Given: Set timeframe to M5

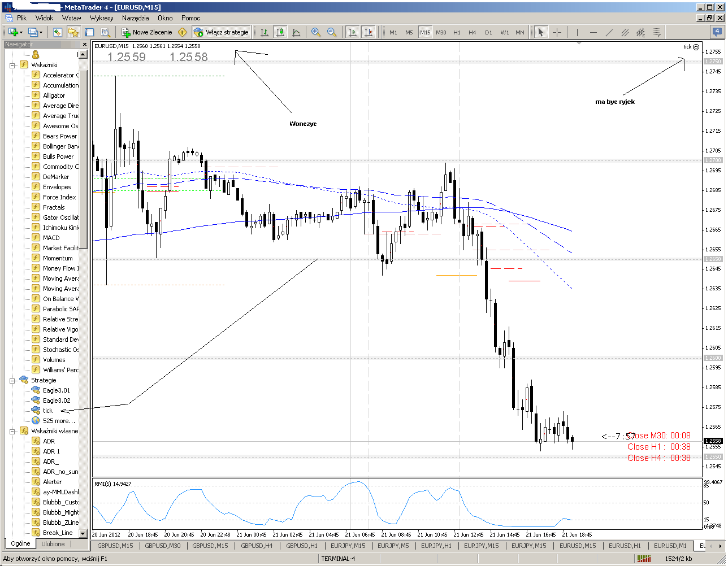Looking at the screenshot, I should click(x=409, y=32).
